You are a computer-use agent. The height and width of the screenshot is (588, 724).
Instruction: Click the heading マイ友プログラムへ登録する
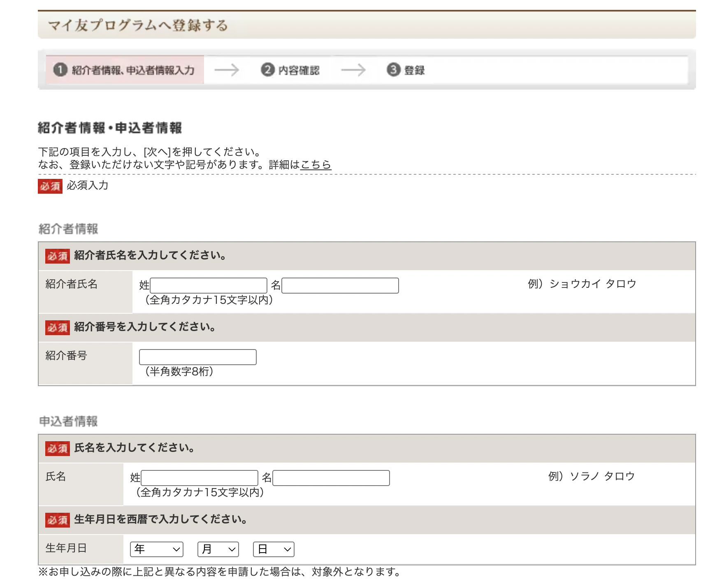coord(138,25)
